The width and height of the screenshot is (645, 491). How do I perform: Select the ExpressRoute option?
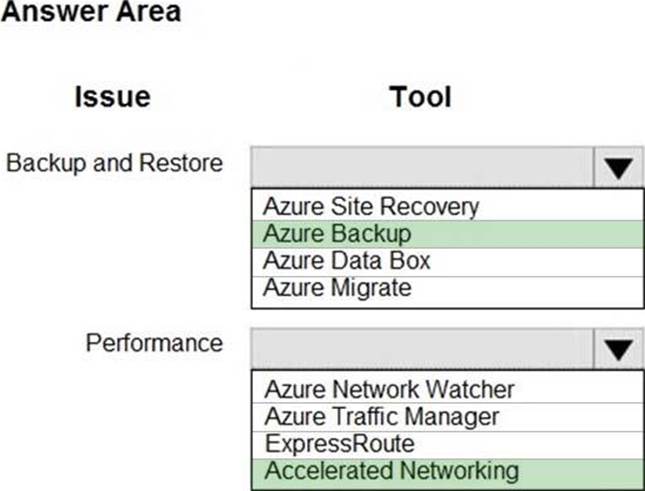pyautogui.click(x=338, y=443)
